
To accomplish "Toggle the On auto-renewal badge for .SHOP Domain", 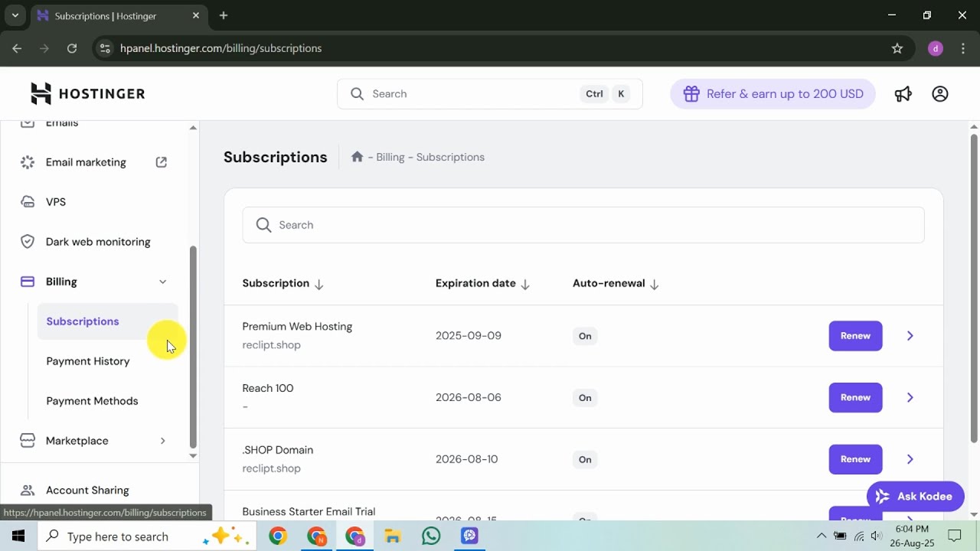I will coord(585,460).
